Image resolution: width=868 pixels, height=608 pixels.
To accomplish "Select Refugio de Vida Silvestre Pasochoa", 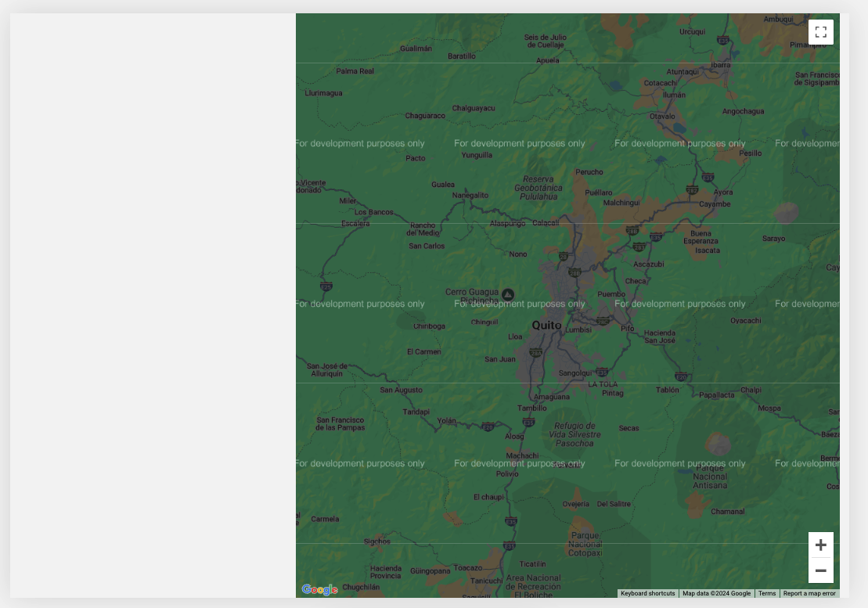I will [574, 434].
